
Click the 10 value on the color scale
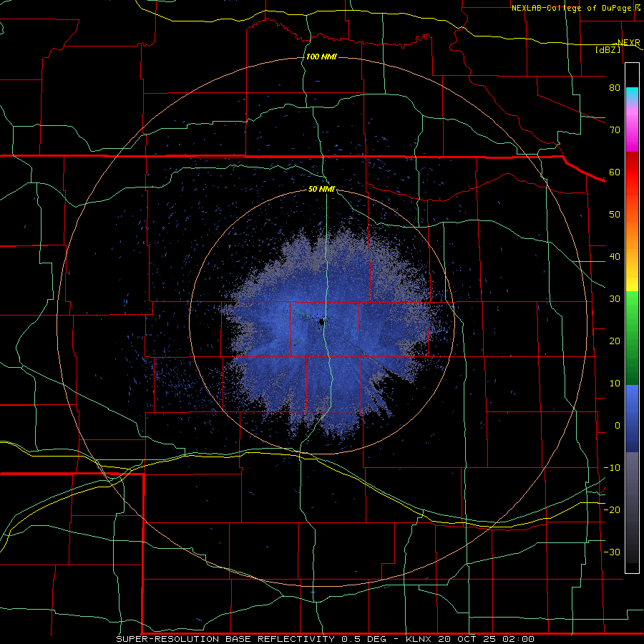pyautogui.click(x=615, y=384)
